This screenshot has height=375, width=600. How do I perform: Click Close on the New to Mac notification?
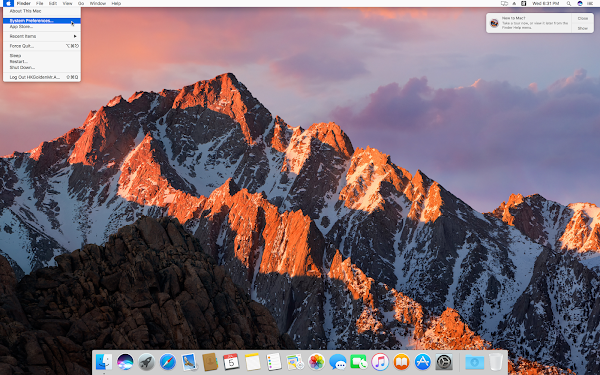coord(583,18)
